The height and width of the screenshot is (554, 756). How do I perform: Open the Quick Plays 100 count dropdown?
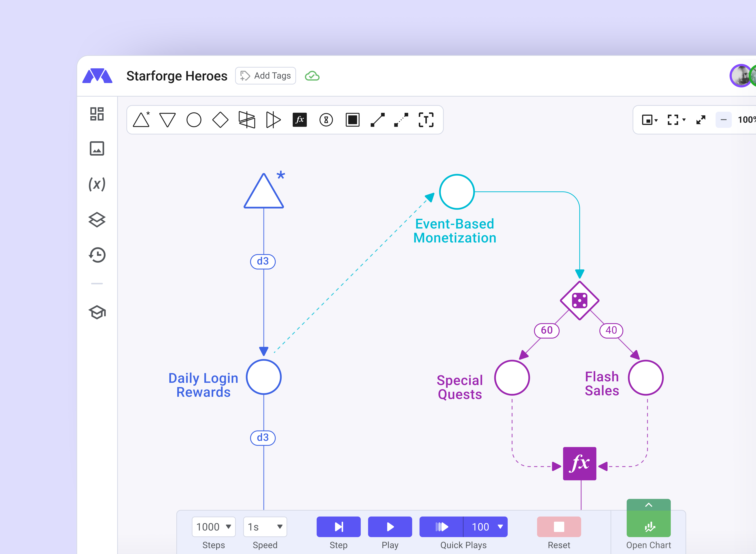(486, 527)
